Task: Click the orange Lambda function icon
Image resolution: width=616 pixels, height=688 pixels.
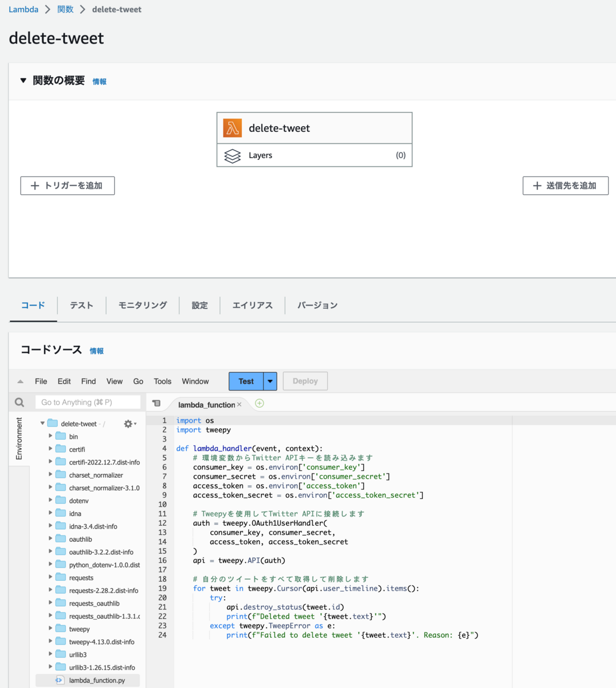Action: point(232,128)
